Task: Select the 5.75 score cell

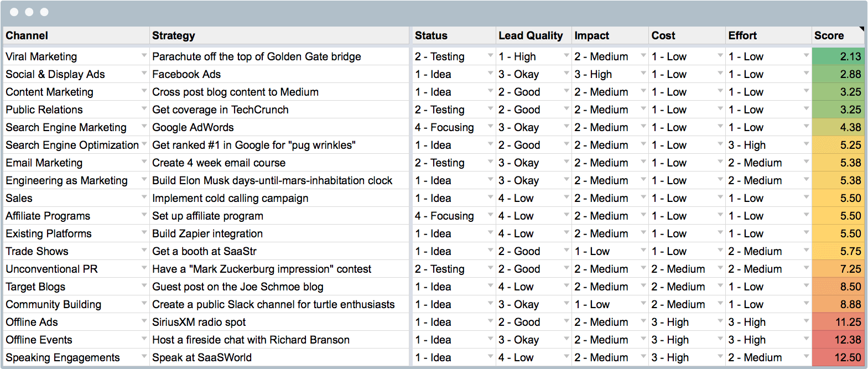Action: pos(838,251)
